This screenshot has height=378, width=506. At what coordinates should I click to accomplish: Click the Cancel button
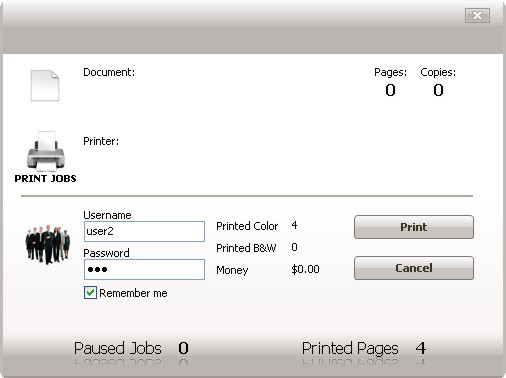coord(414,268)
